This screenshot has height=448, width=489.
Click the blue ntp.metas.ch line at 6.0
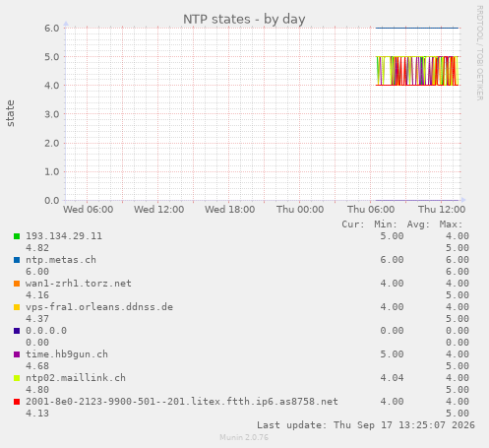pyautogui.click(x=417, y=28)
